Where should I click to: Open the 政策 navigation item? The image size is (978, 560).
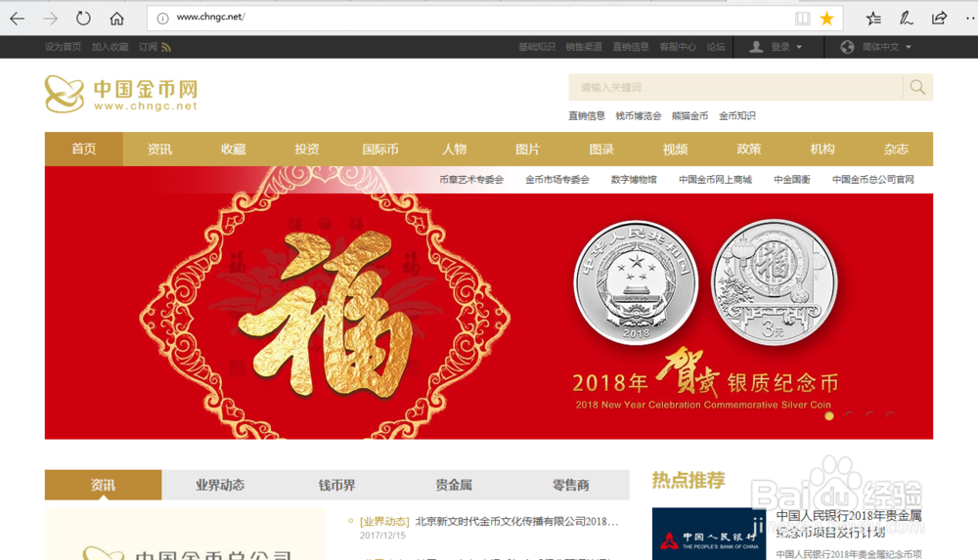[748, 150]
